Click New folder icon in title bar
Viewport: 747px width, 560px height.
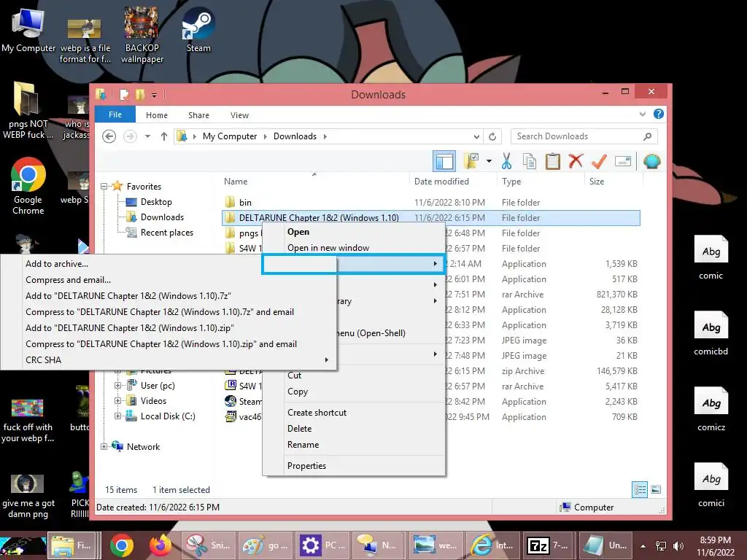click(x=140, y=94)
